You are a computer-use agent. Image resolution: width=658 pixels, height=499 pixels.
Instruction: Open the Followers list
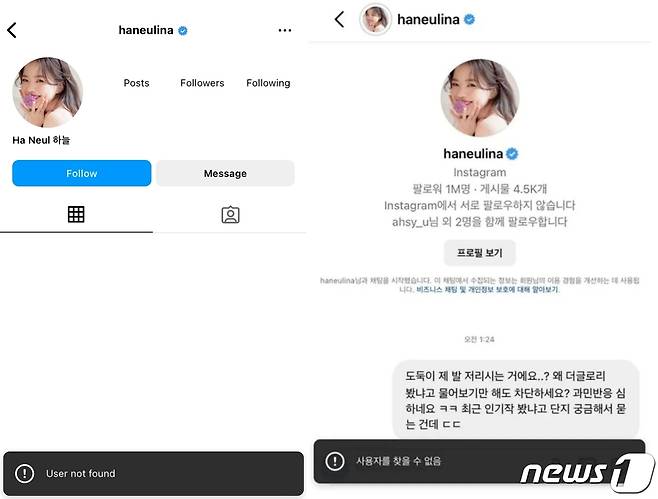point(202,83)
